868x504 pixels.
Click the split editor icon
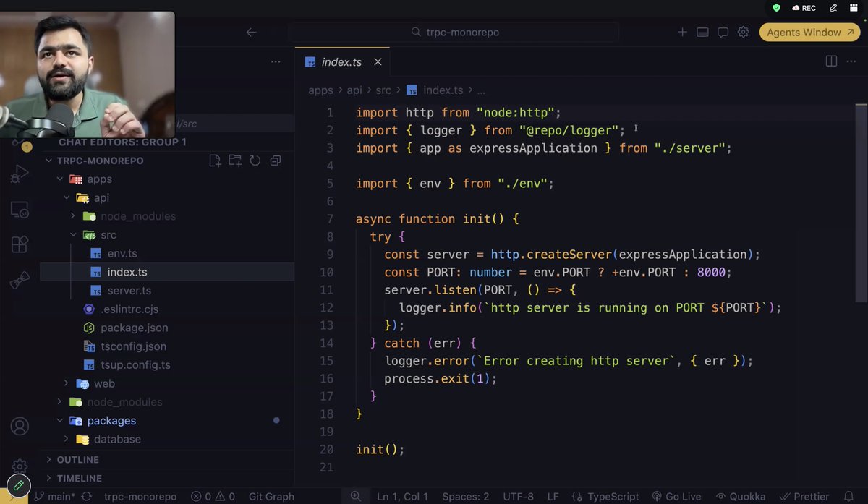(x=831, y=61)
